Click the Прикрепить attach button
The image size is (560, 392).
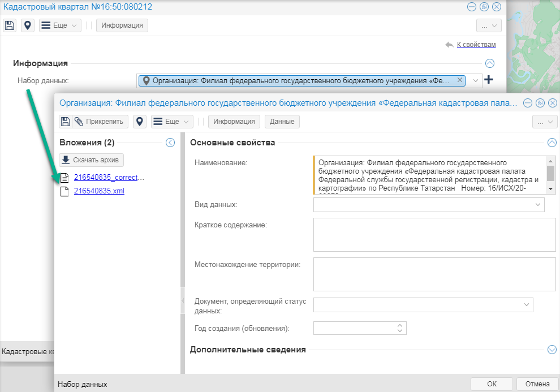[100, 122]
